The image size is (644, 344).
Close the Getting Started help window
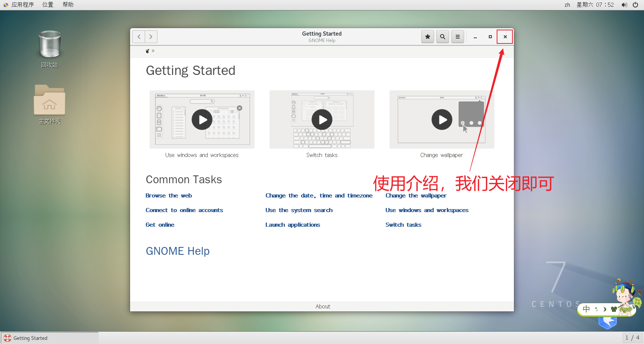pyautogui.click(x=505, y=37)
